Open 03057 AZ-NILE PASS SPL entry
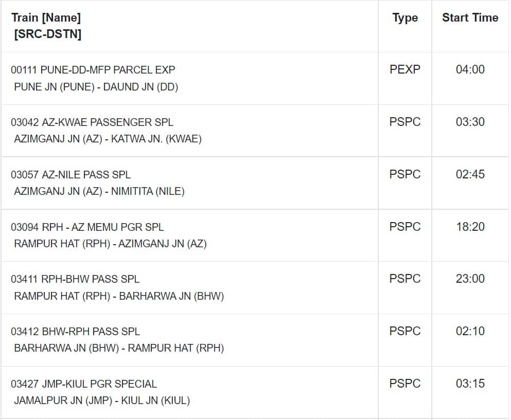The height and width of the screenshot is (420, 511). (71, 174)
